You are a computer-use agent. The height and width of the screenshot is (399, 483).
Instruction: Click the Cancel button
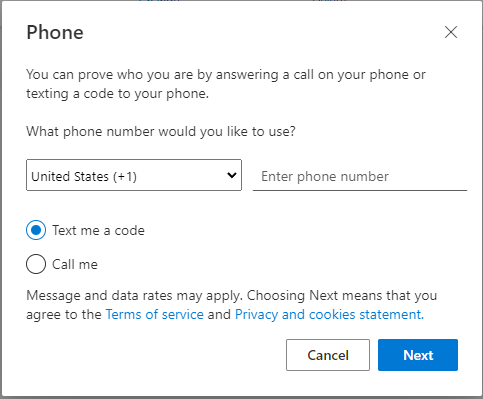click(328, 355)
